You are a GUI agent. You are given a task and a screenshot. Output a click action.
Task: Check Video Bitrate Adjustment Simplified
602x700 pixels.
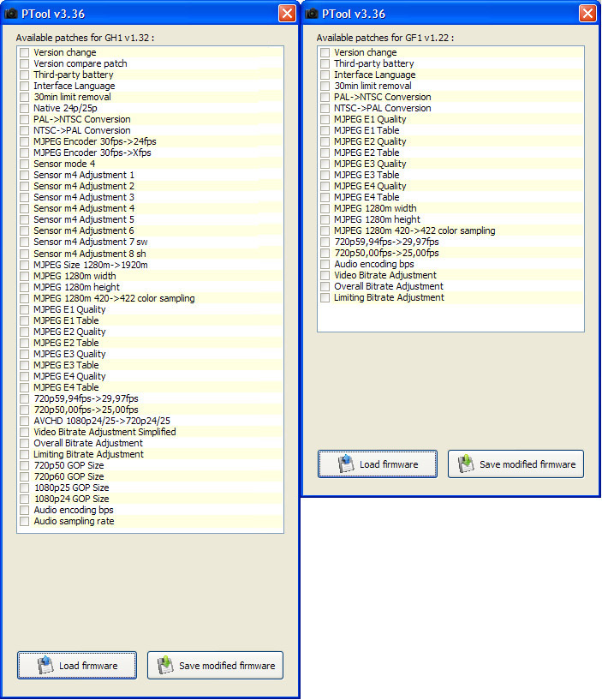[x=25, y=433]
